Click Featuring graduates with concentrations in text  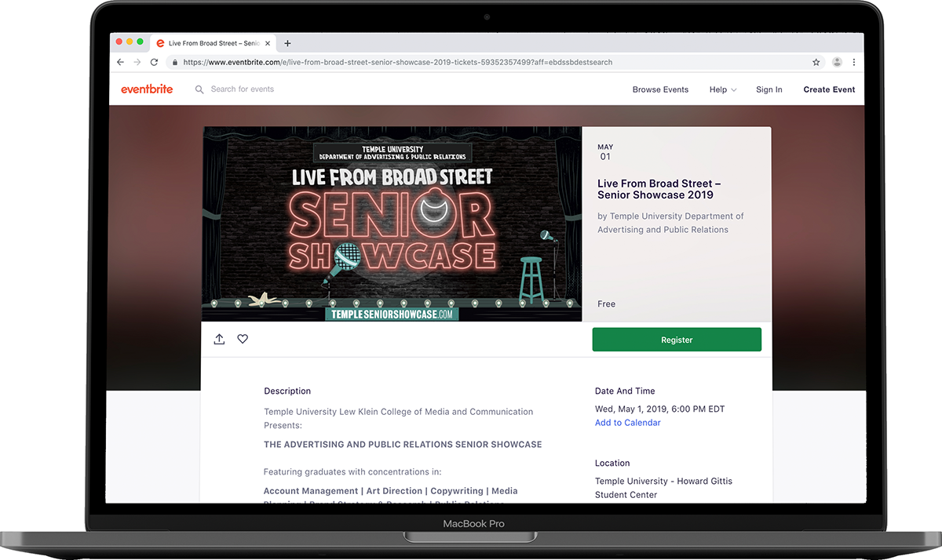[352, 472]
